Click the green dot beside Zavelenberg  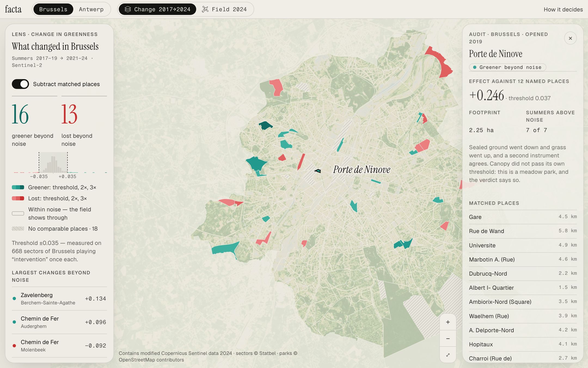click(14, 298)
